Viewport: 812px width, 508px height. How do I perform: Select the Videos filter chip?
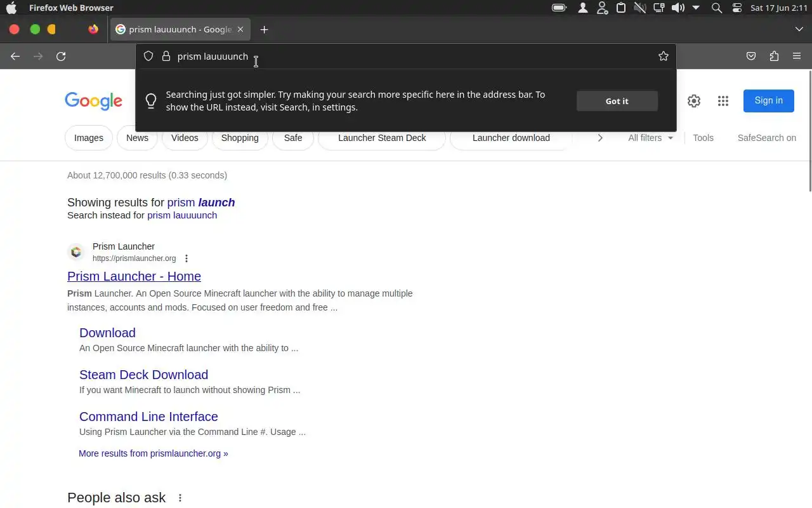[185, 138]
